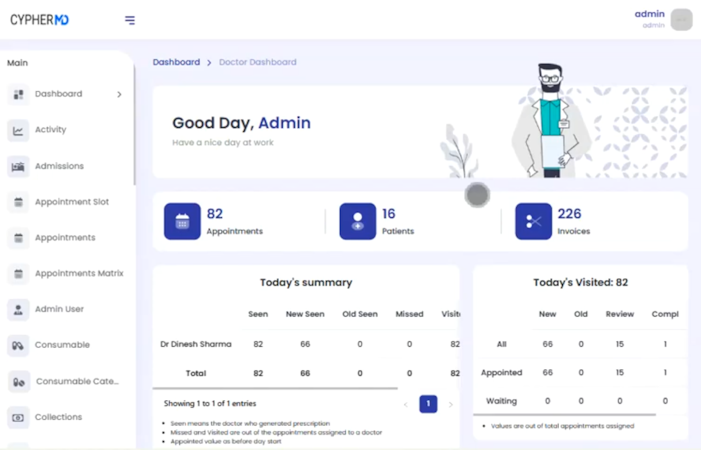Click the Today's Visited horizontal scrollbar

click(x=565, y=414)
